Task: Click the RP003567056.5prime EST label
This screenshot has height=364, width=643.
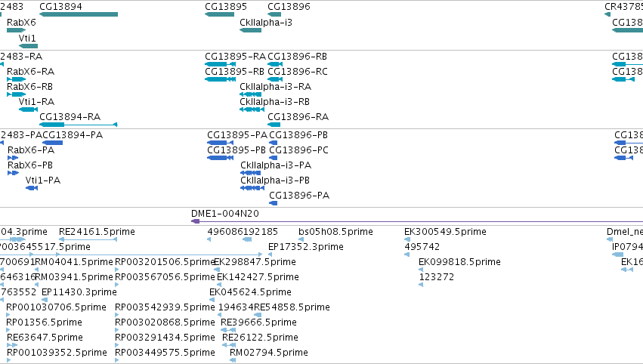Action: point(165,277)
